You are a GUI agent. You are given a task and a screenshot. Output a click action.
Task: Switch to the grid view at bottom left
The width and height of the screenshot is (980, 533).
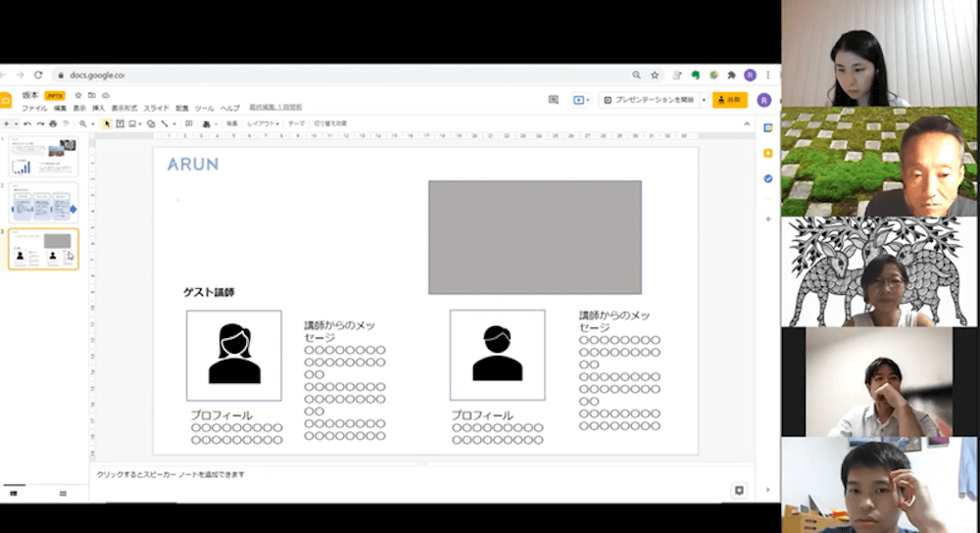[63, 493]
